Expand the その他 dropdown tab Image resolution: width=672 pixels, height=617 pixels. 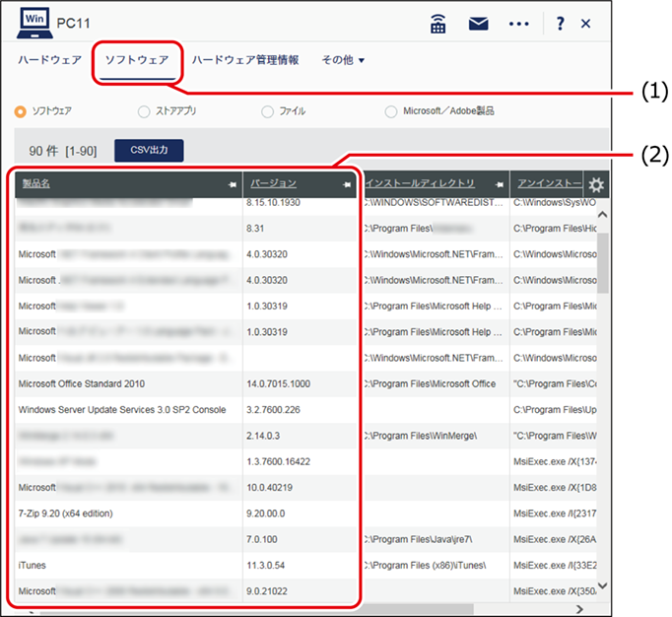pos(343,60)
